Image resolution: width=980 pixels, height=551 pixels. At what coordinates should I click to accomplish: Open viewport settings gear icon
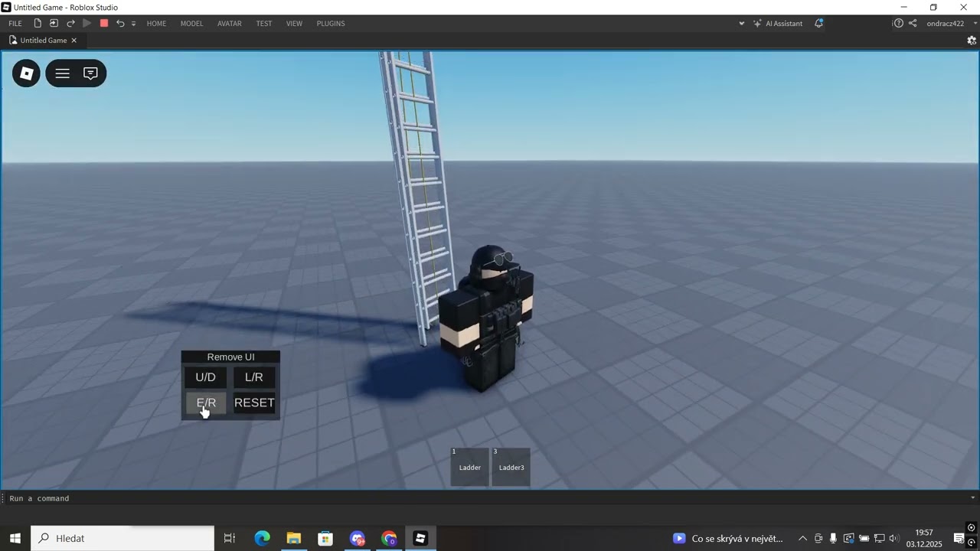point(972,41)
